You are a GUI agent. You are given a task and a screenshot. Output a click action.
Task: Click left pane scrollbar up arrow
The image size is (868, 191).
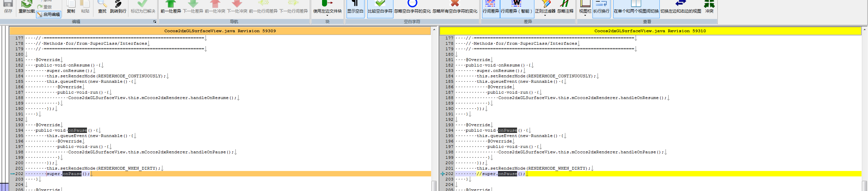coord(434,30)
